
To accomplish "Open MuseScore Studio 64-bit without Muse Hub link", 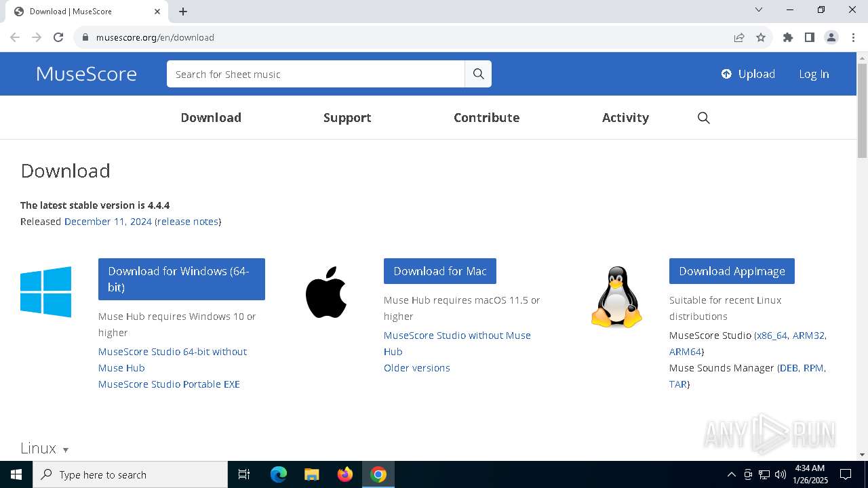I will (x=172, y=360).
